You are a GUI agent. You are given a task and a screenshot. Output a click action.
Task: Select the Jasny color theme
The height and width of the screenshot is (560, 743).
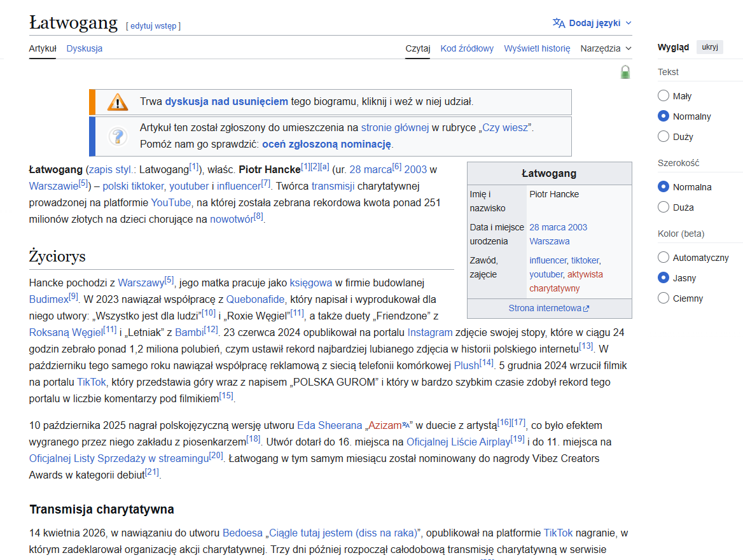coord(663,278)
